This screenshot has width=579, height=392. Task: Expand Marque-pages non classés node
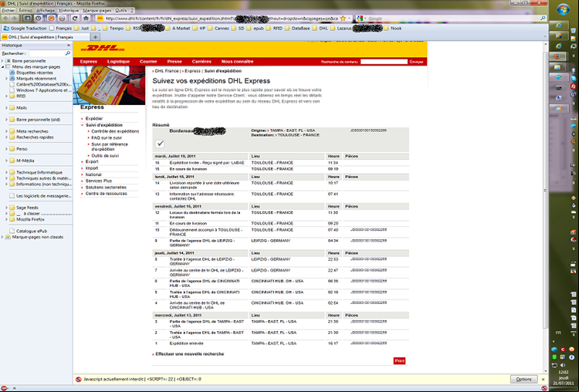pyautogui.click(x=2, y=237)
